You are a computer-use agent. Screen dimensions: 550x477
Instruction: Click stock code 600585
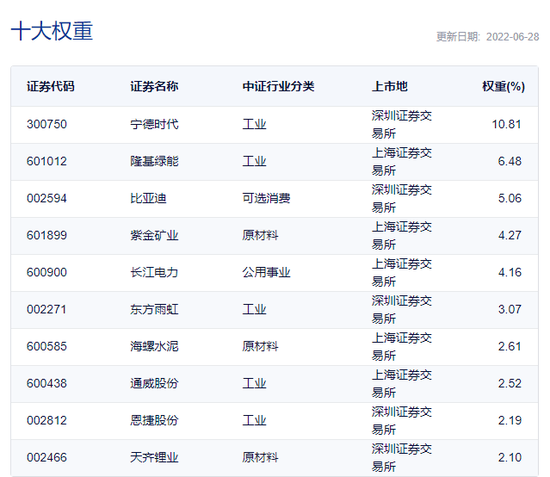(47, 347)
